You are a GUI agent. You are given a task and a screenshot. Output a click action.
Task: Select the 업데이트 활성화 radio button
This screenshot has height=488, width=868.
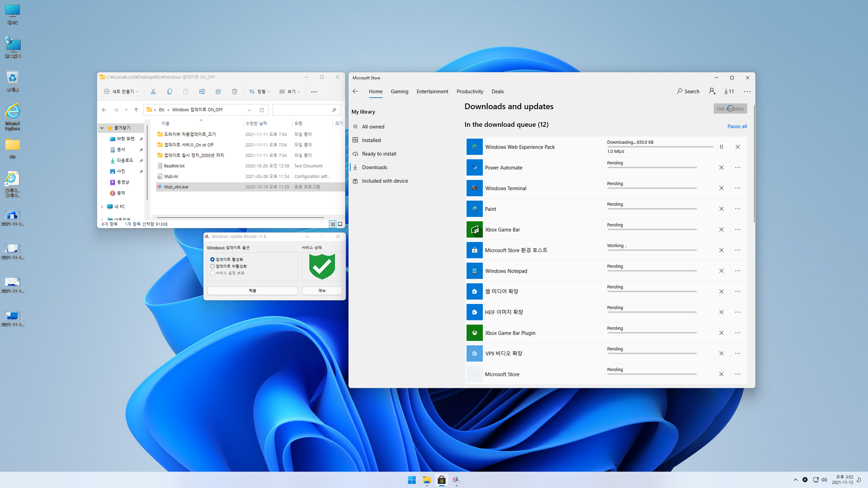(212, 259)
